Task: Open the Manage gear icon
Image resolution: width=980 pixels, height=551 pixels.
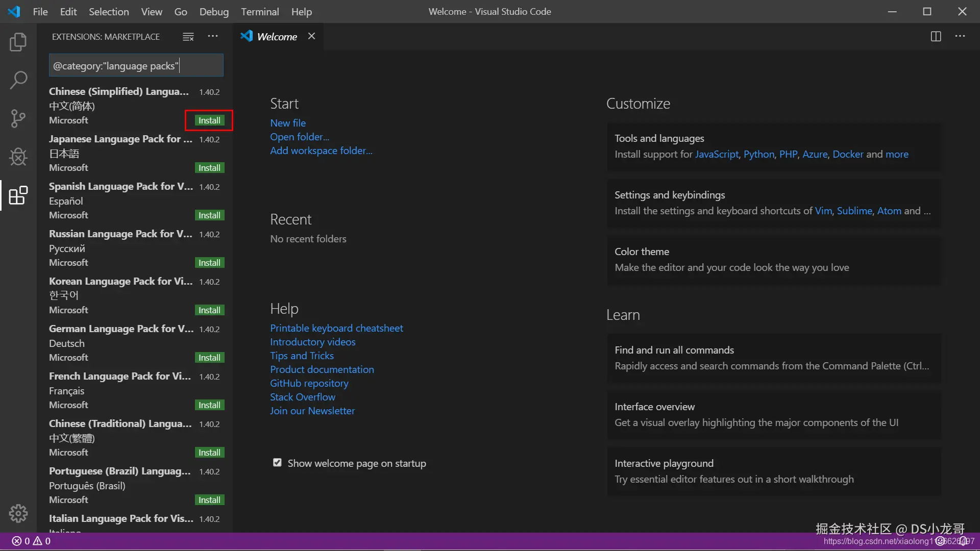Action: [18, 513]
